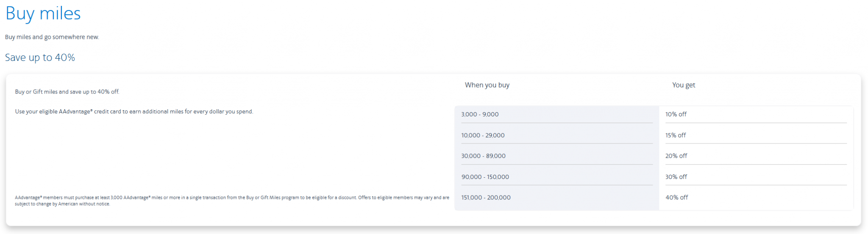The image size is (868, 234).
Task: Click "subject to change by American" disclaimer line
Action: click(62, 204)
